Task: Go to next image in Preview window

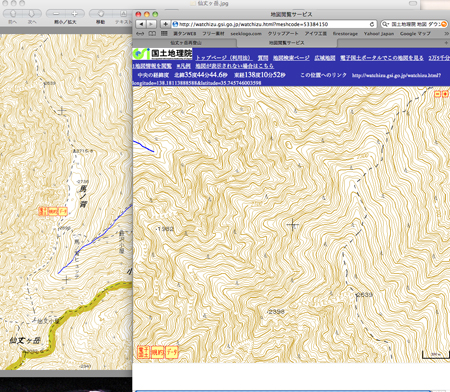Action: click(32, 14)
